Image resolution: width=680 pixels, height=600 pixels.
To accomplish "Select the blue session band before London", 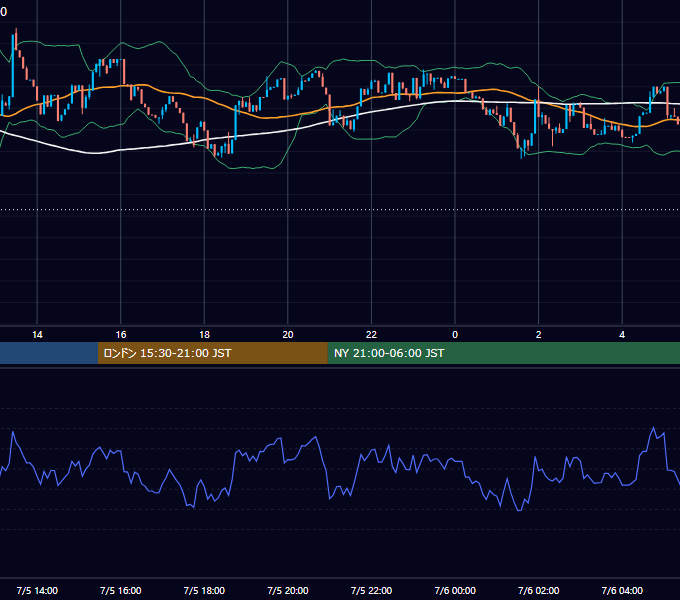I will click(49, 353).
